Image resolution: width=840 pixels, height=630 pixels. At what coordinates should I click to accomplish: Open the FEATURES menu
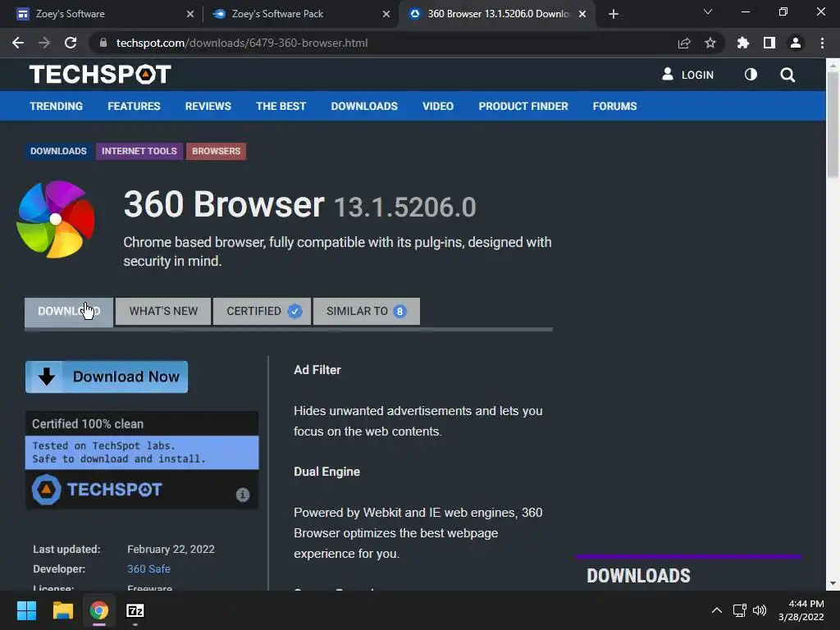click(x=134, y=106)
